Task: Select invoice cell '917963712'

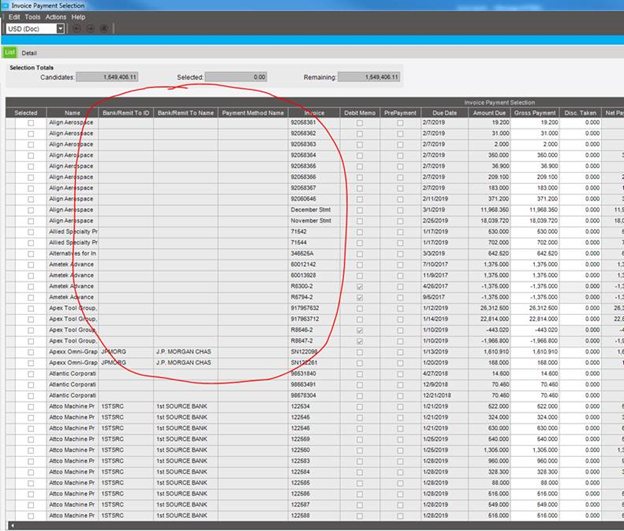Action: [x=314, y=319]
